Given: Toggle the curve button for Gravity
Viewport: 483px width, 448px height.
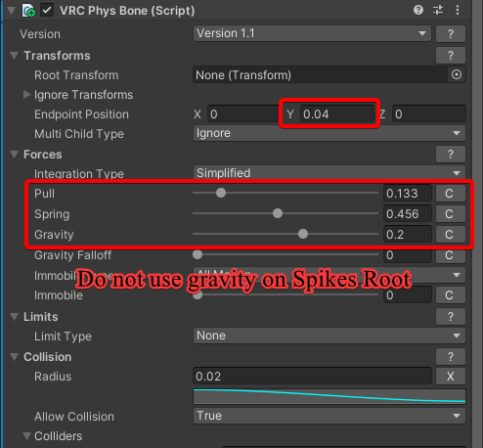Looking at the screenshot, I should coord(451,235).
